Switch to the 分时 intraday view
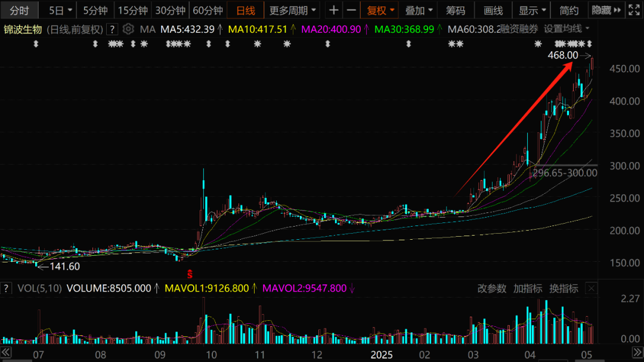 tap(19, 10)
